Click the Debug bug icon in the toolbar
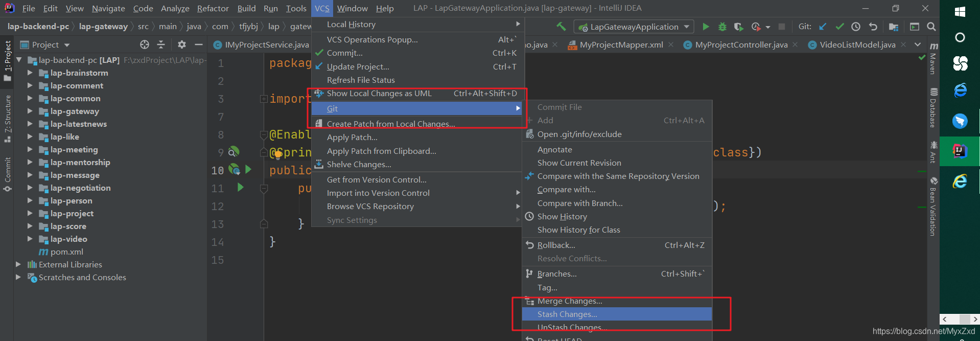980x341 pixels. pyautogui.click(x=722, y=27)
